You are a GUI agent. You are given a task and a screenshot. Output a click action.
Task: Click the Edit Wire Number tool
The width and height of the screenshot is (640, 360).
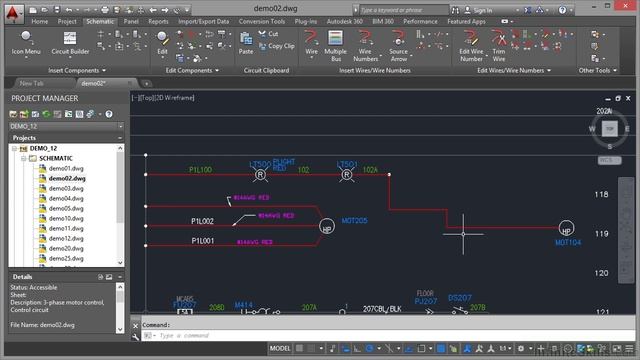(471, 46)
